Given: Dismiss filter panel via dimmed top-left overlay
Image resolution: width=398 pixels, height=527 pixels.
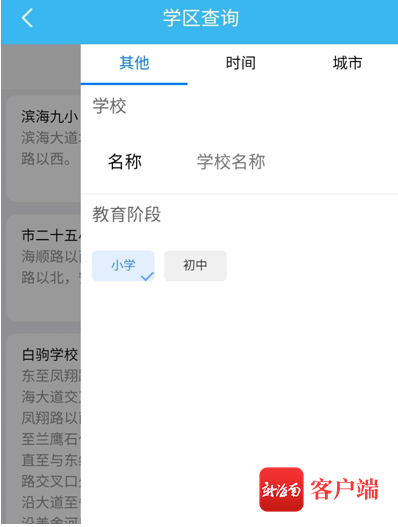Looking at the screenshot, I should pyautogui.click(x=41, y=67).
